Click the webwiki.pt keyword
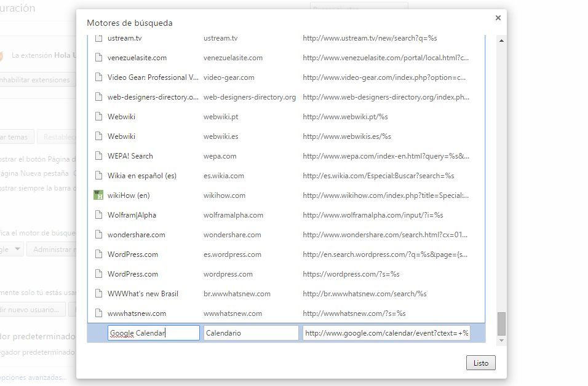This screenshot has width=588, height=386. coord(221,117)
